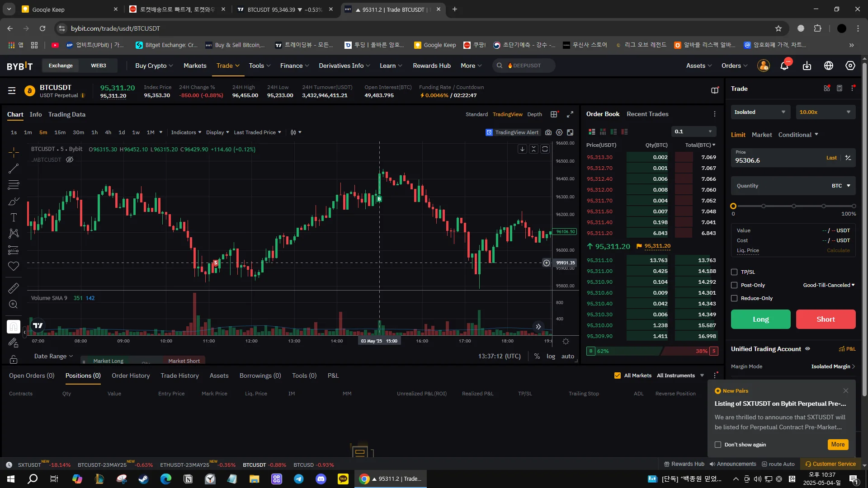Image resolution: width=868 pixels, height=488 pixels.
Task: Tick the Reduce-Only checkbox
Action: [734, 298]
